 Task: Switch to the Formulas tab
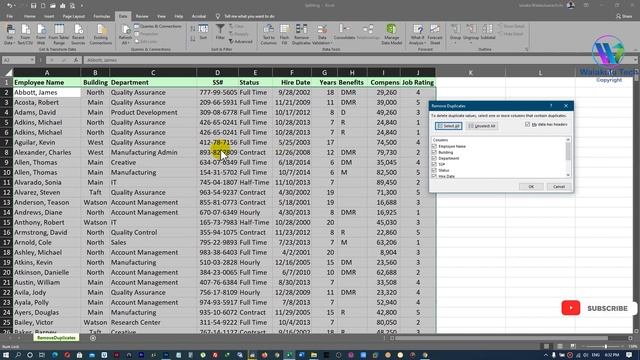click(x=102, y=16)
